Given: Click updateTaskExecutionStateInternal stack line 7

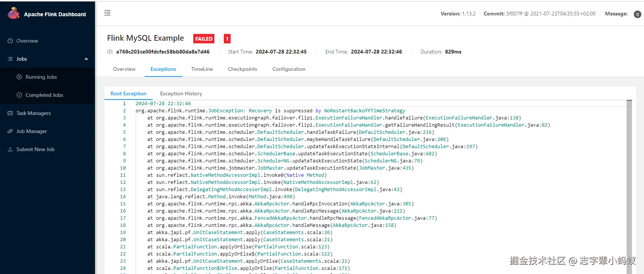Looking at the screenshot, I should 312,146.
